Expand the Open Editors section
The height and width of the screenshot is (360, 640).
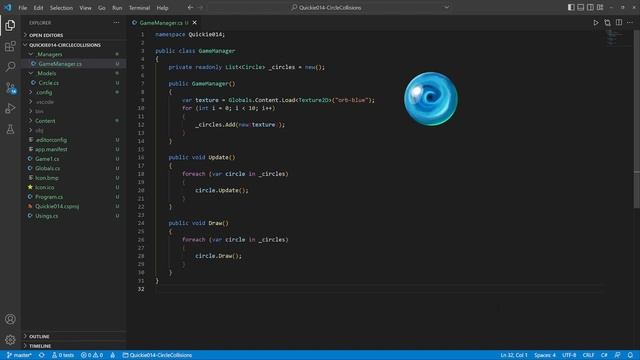[x=73, y=35]
